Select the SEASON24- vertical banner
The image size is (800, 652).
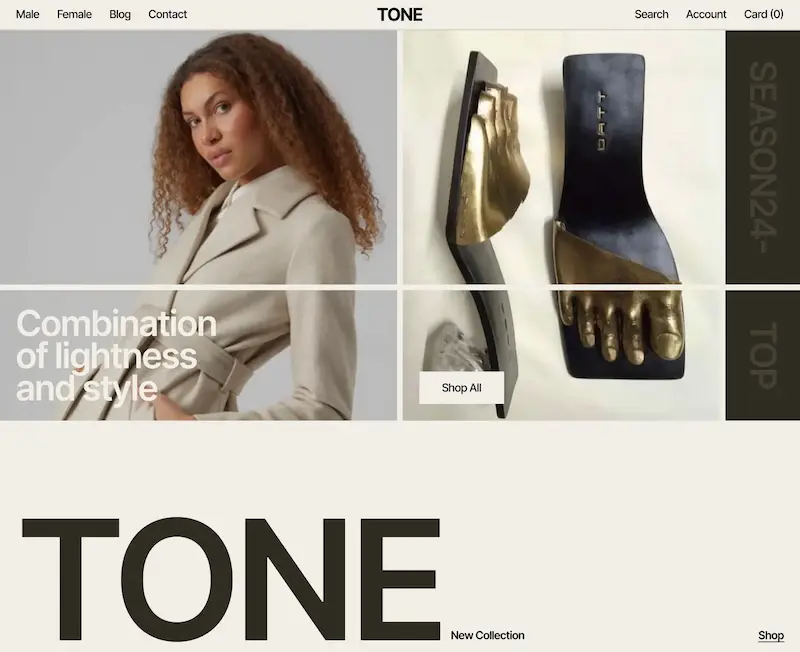coord(763,157)
